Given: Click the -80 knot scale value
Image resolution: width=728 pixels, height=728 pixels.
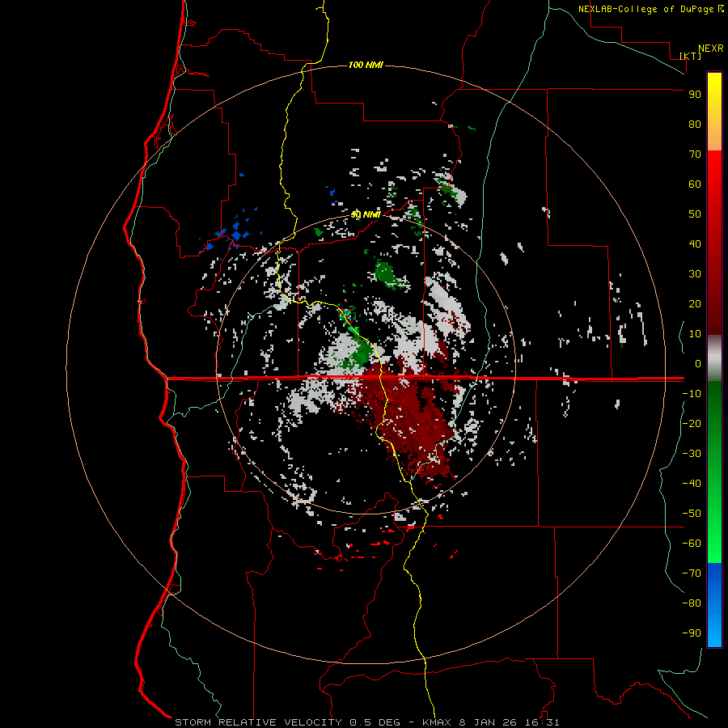Looking at the screenshot, I should click(692, 603).
